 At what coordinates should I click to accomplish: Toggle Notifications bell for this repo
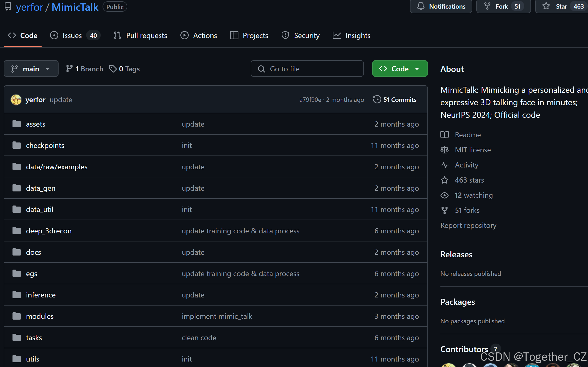pos(441,6)
